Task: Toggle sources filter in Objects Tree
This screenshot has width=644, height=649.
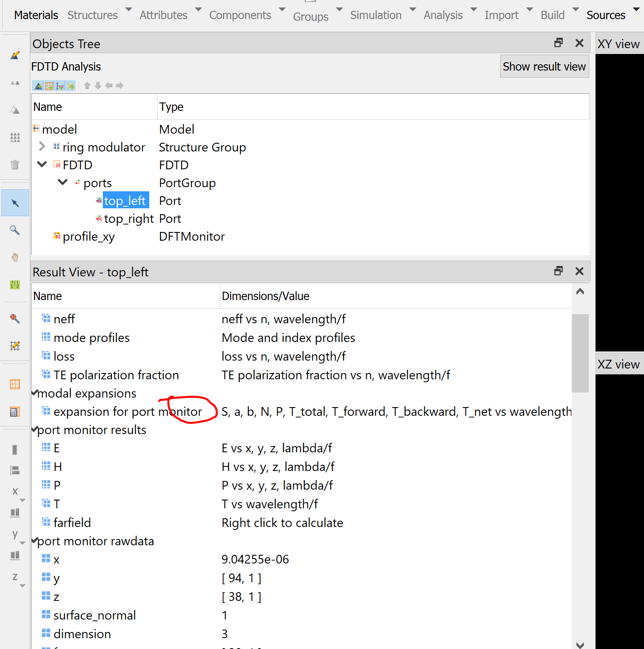Action: point(60,86)
